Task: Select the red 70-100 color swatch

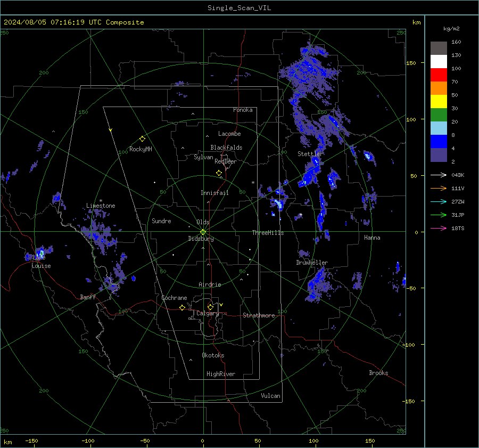Action: [439, 75]
